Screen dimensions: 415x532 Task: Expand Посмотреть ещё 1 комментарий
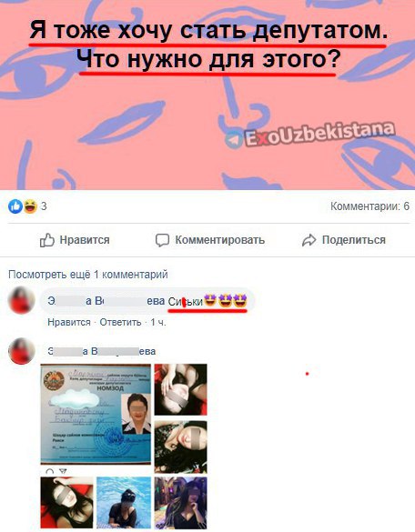(88, 274)
